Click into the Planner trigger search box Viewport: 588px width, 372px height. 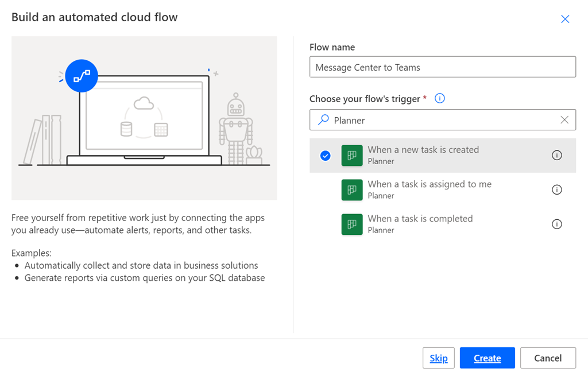(x=442, y=120)
